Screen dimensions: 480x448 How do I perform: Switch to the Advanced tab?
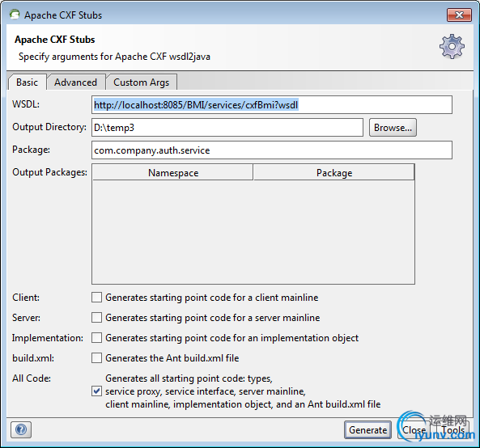[75, 82]
